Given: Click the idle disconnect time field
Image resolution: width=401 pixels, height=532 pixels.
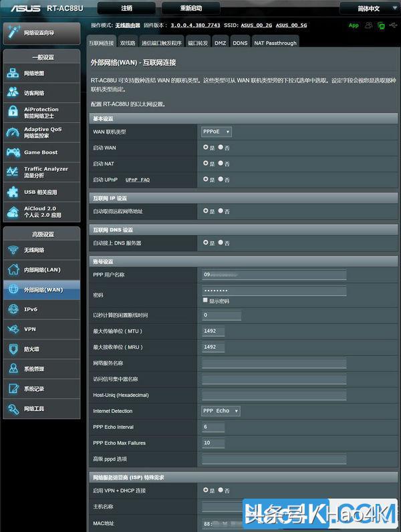Looking at the screenshot, I should point(221,315).
